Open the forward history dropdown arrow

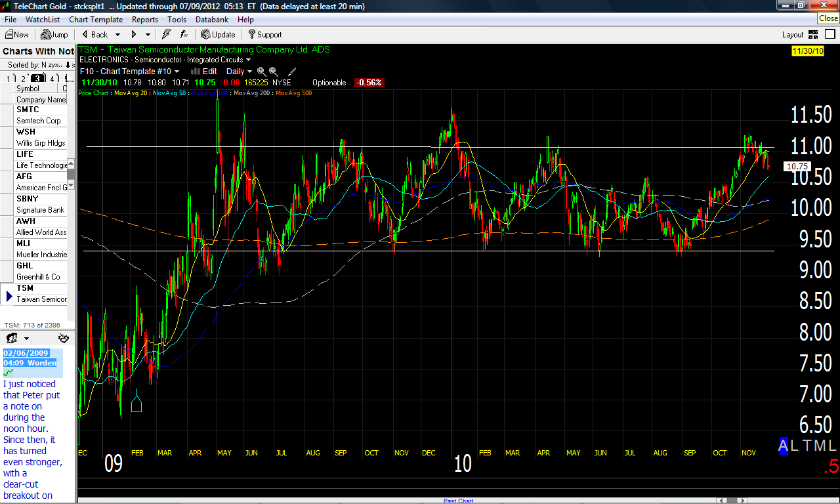(x=148, y=35)
